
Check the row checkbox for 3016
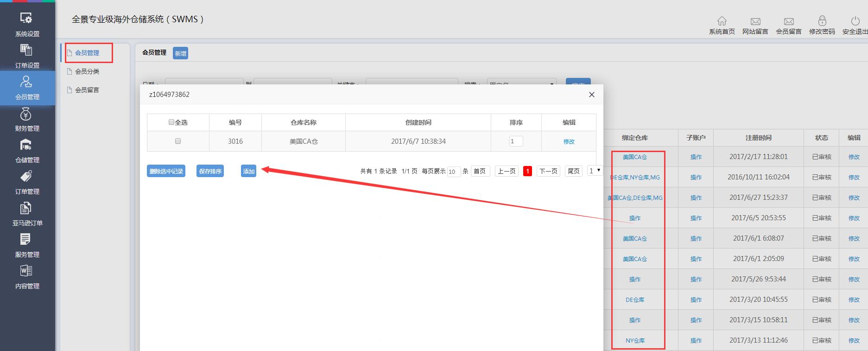[x=178, y=141]
